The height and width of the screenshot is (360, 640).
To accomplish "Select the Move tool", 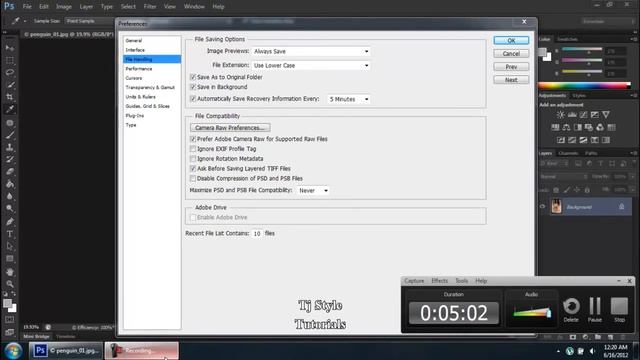I will [x=10, y=48].
